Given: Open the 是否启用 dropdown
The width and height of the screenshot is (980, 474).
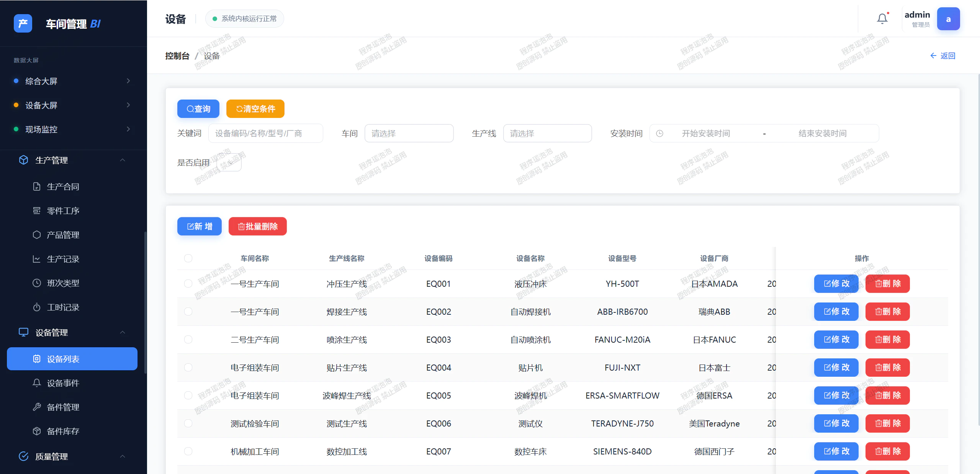Looking at the screenshot, I should point(229,163).
